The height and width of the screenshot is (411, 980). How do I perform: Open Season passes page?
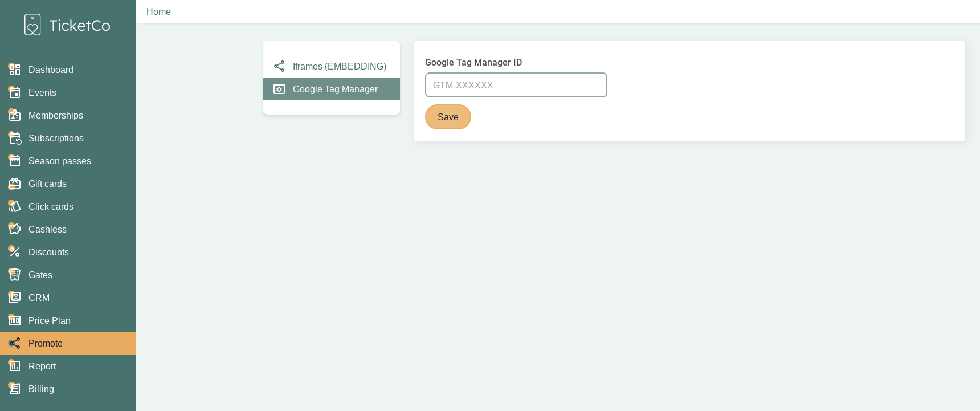point(68,161)
